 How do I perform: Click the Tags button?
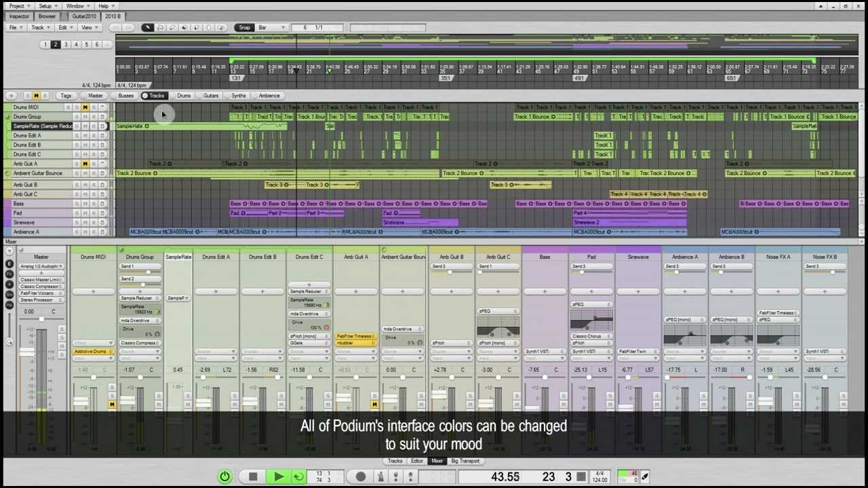click(66, 96)
